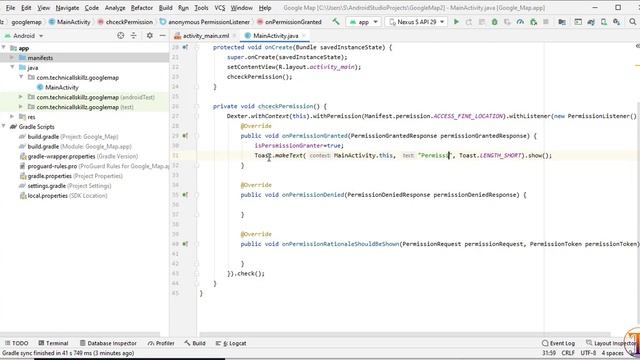This screenshot has height=360, width=640.
Task: Start debugging with the green bug icon
Action: (494, 22)
